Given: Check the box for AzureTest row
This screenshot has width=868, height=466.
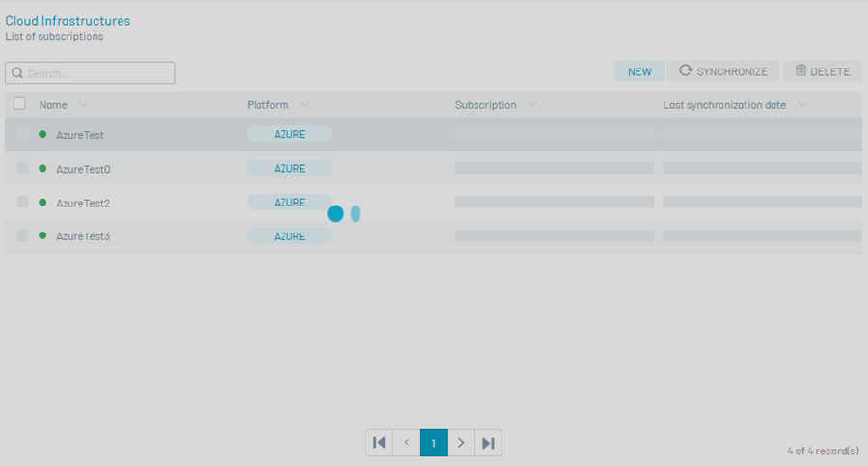Looking at the screenshot, I should pos(22,133).
